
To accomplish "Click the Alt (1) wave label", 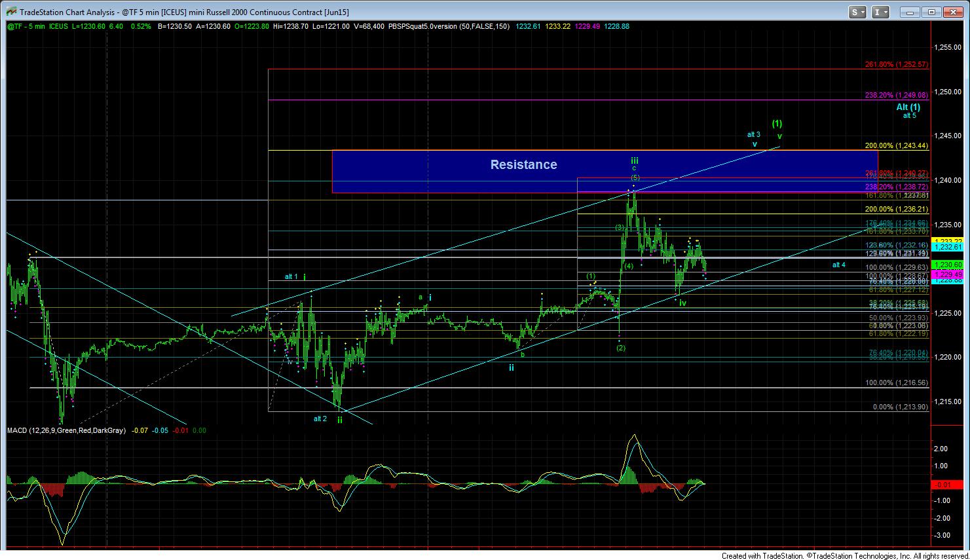I will click(908, 107).
